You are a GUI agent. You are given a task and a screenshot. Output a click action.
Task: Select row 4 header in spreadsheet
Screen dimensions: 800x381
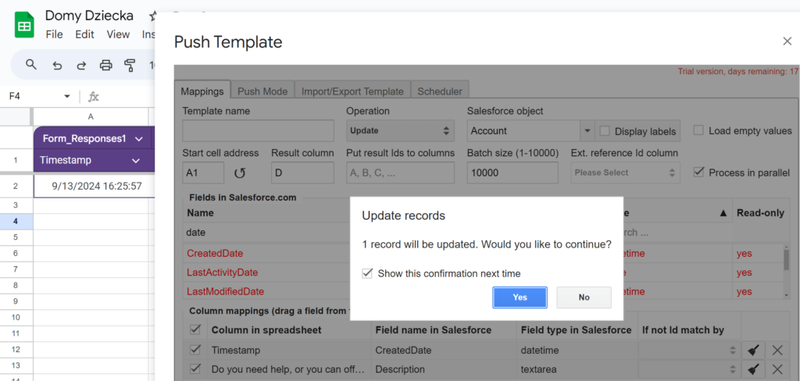(15, 221)
